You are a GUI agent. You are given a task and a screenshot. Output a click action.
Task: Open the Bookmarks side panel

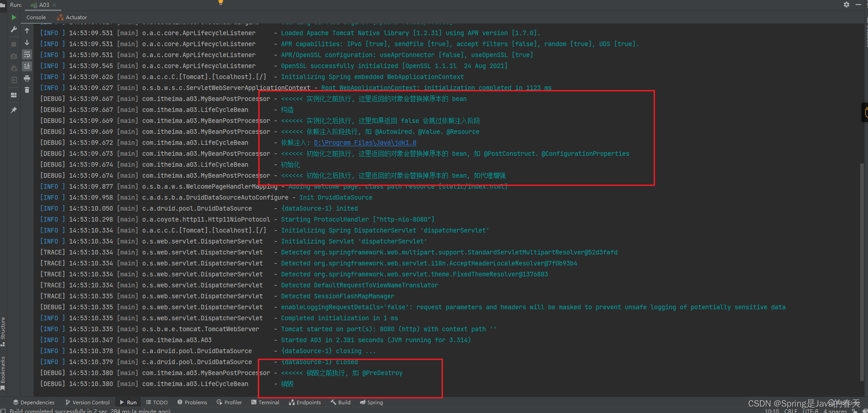[3, 373]
